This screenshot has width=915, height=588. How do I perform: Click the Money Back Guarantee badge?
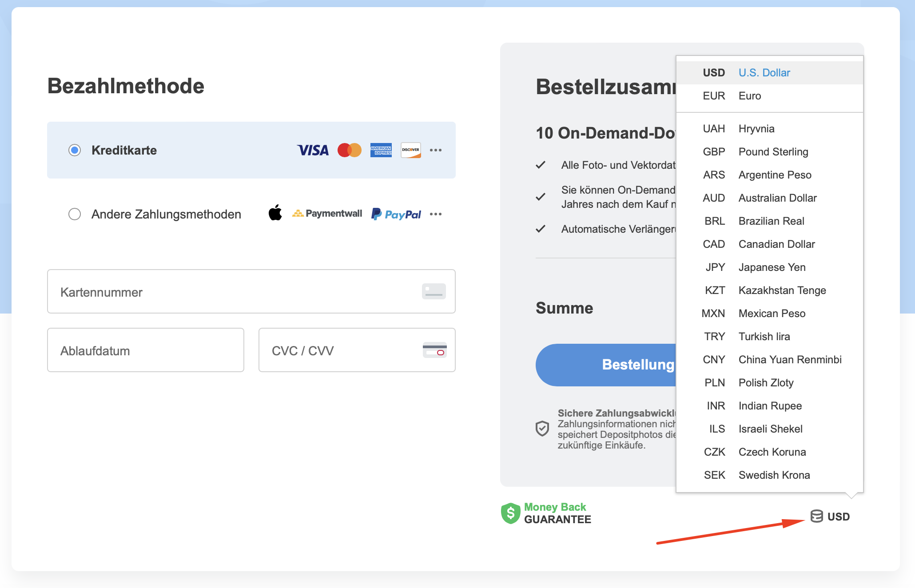(x=546, y=513)
